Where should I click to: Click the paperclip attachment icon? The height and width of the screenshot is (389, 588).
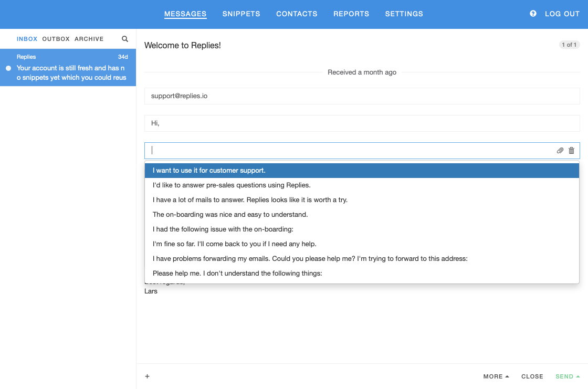click(560, 151)
